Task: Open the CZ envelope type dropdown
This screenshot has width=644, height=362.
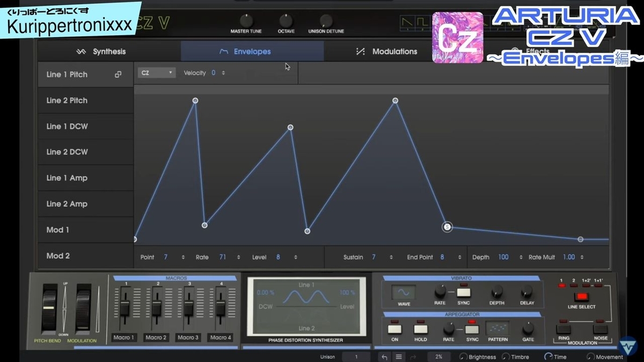Action: (x=157, y=73)
